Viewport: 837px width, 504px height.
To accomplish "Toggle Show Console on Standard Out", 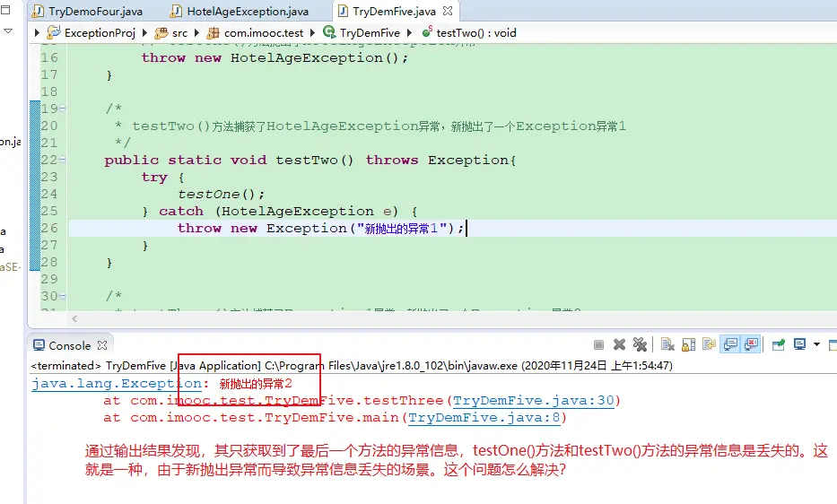I will pyautogui.click(x=729, y=345).
